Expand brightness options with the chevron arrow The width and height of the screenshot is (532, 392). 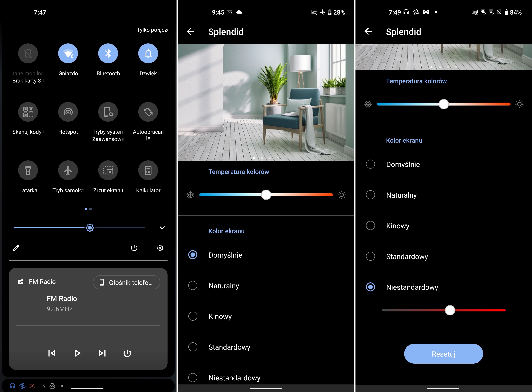point(162,228)
